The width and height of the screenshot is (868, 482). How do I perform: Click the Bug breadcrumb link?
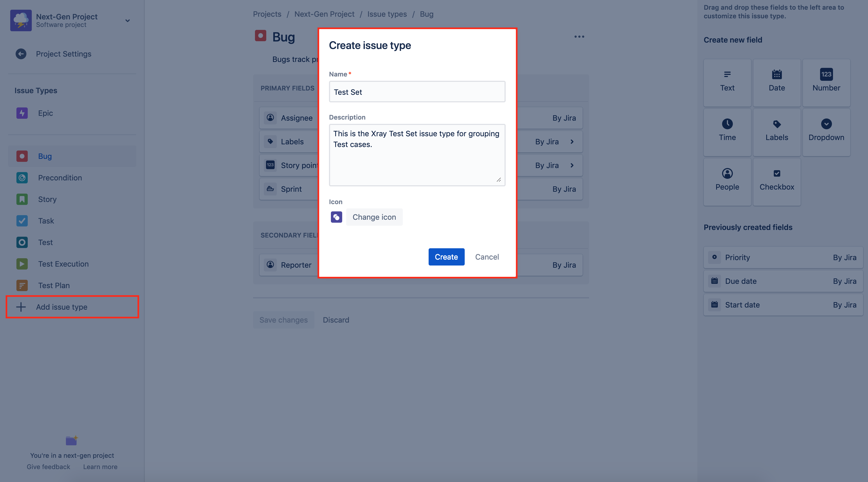(426, 14)
